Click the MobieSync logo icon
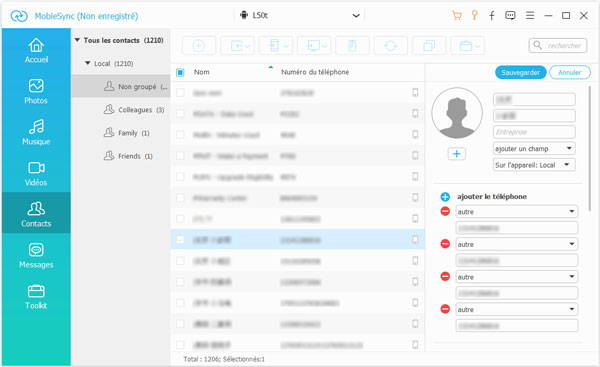 [19, 16]
